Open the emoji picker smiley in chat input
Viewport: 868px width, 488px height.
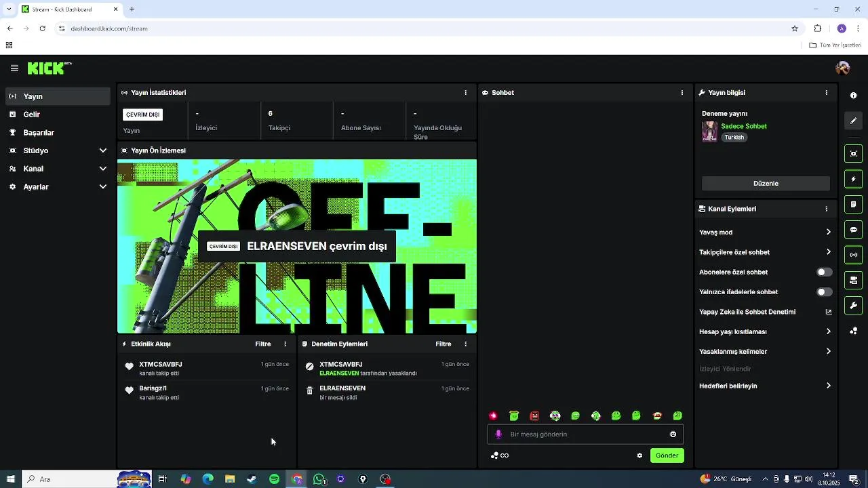click(673, 434)
